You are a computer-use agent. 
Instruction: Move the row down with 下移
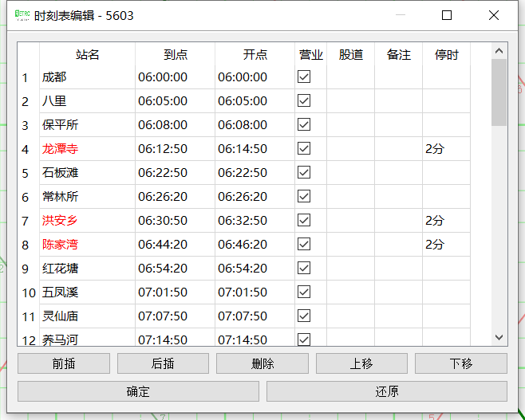coord(461,363)
